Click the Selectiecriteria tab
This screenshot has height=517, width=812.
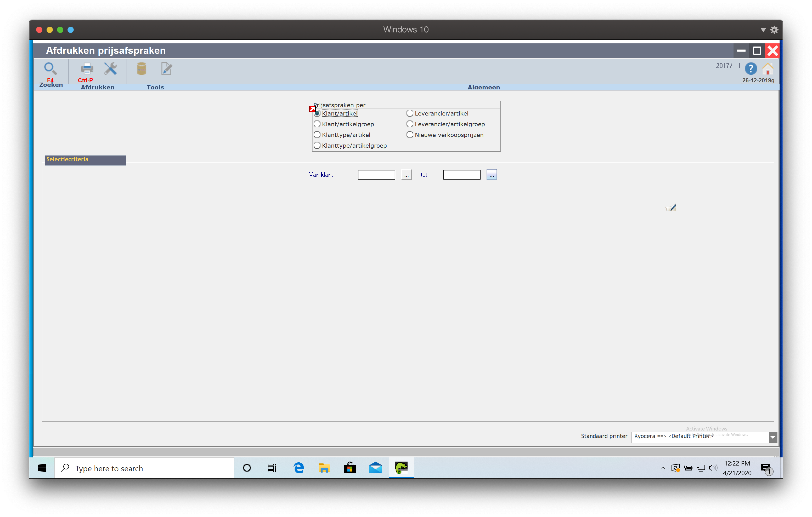pyautogui.click(x=85, y=160)
